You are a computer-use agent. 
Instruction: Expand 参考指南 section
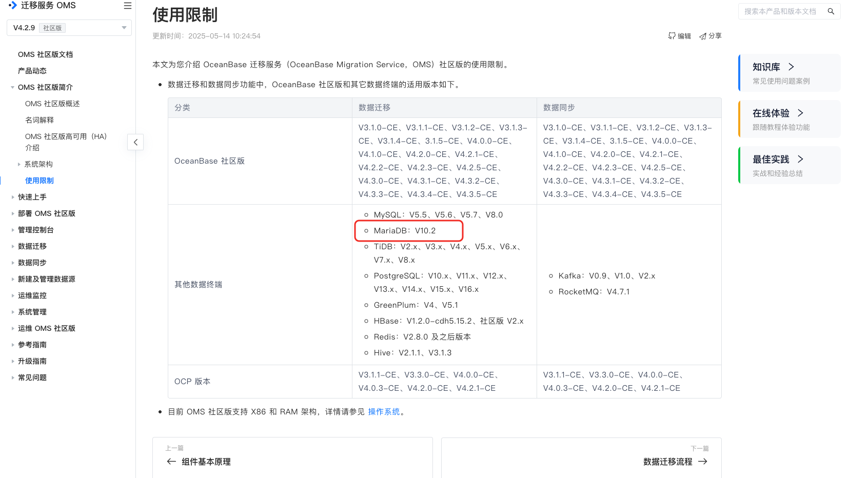(12, 345)
